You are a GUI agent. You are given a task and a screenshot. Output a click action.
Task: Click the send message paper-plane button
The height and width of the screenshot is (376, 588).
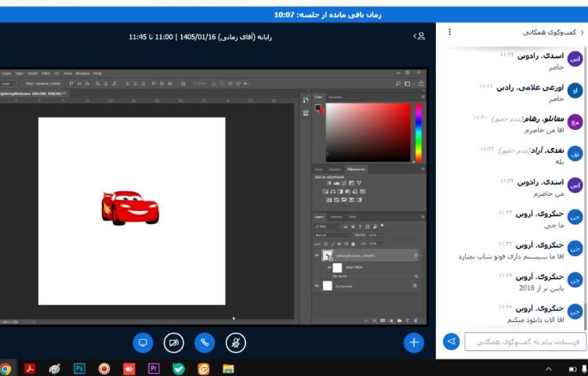(451, 342)
